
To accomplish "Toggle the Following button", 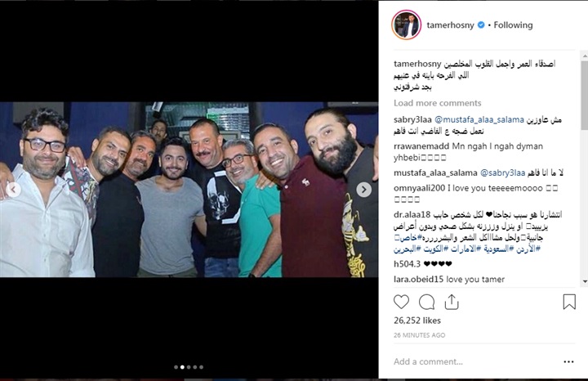I will (513, 25).
